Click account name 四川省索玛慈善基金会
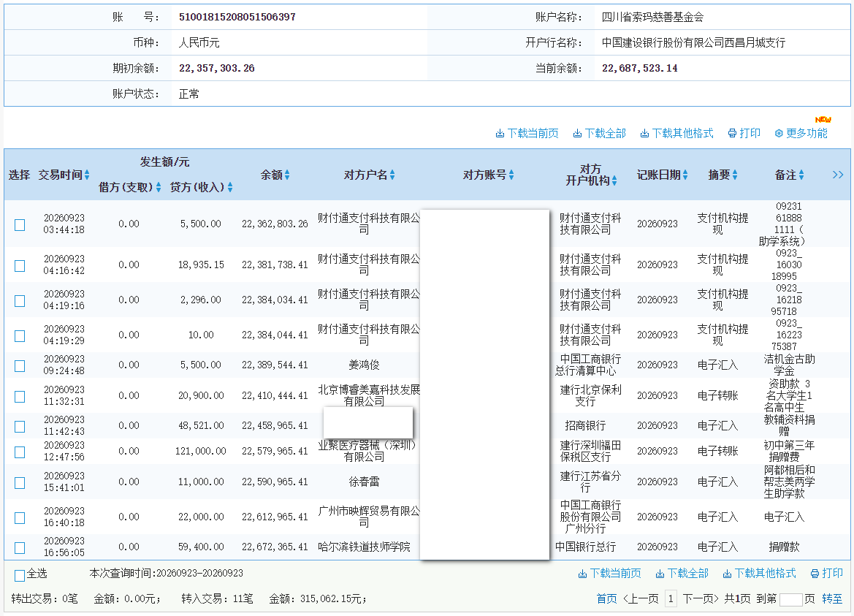Viewport: 854px width, 616px height. [652, 17]
